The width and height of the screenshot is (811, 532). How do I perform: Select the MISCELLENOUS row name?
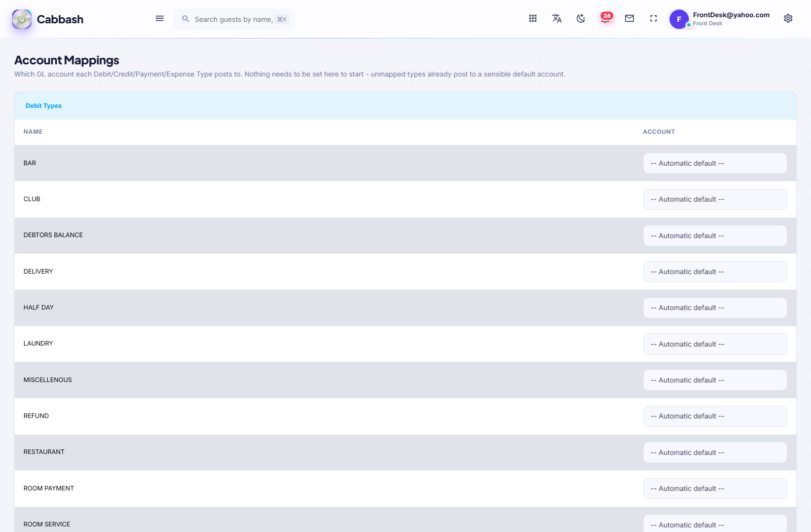point(48,380)
